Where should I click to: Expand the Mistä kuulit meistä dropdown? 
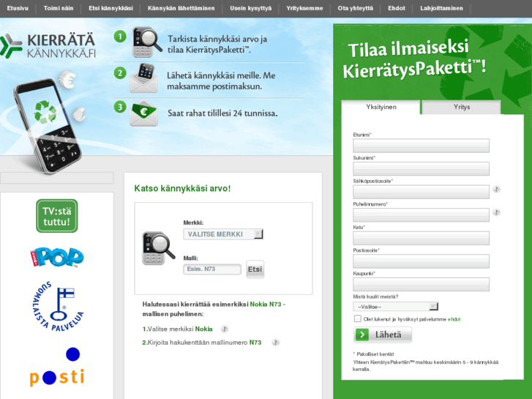tap(396, 307)
